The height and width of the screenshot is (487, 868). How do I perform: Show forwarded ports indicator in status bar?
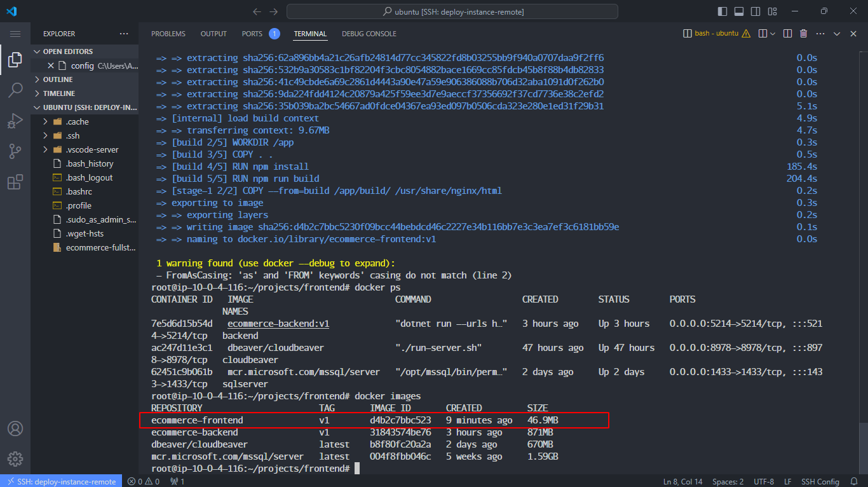(177, 481)
